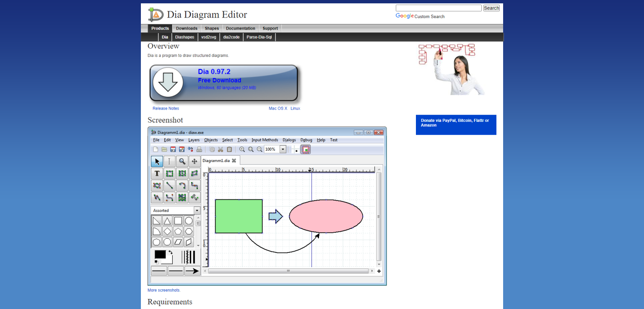
Task: Select the Line tool
Action: pos(169,185)
